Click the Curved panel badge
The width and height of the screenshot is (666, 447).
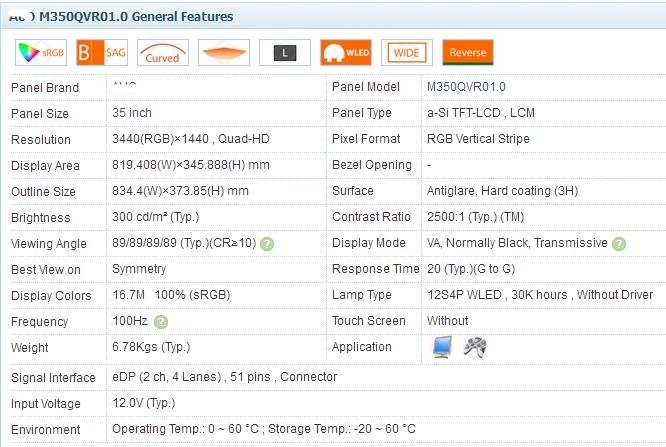(x=163, y=53)
